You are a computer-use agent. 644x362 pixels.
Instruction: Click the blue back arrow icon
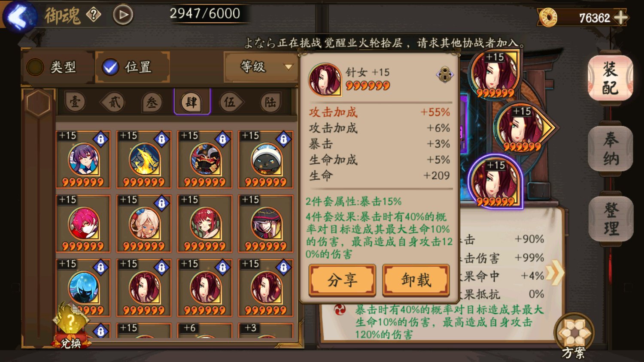(19, 16)
